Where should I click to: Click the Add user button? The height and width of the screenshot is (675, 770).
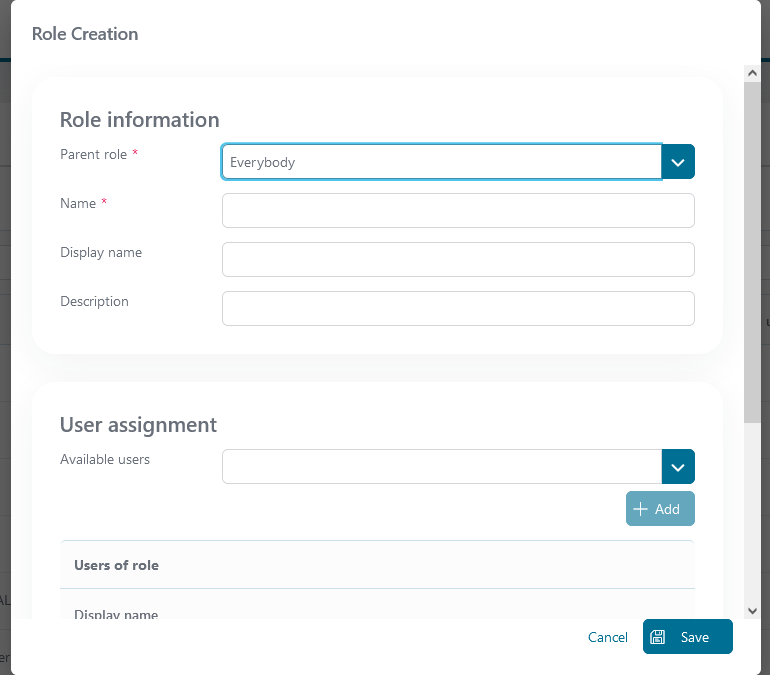point(660,509)
